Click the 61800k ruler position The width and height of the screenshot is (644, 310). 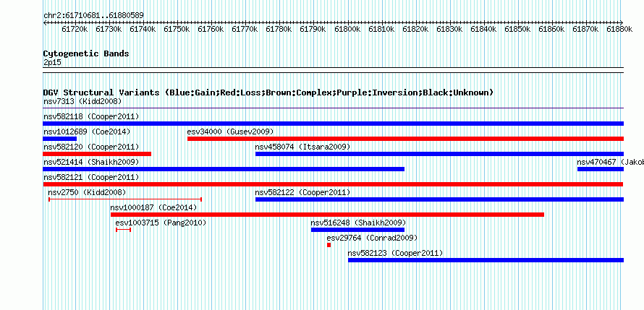coord(347,29)
